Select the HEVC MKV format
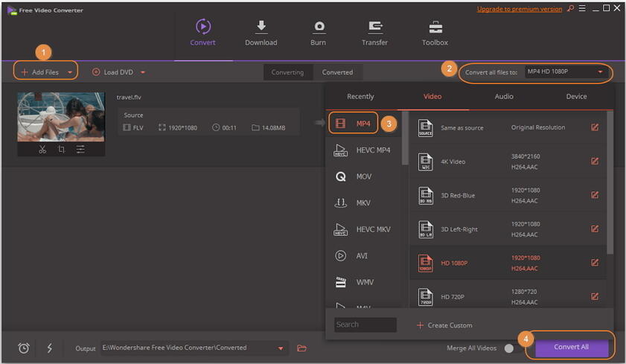 pyautogui.click(x=362, y=229)
